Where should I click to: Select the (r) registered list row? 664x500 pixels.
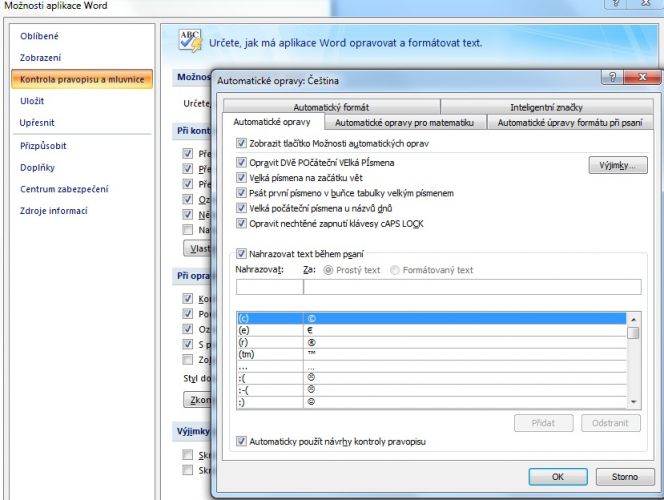[432, 342]
